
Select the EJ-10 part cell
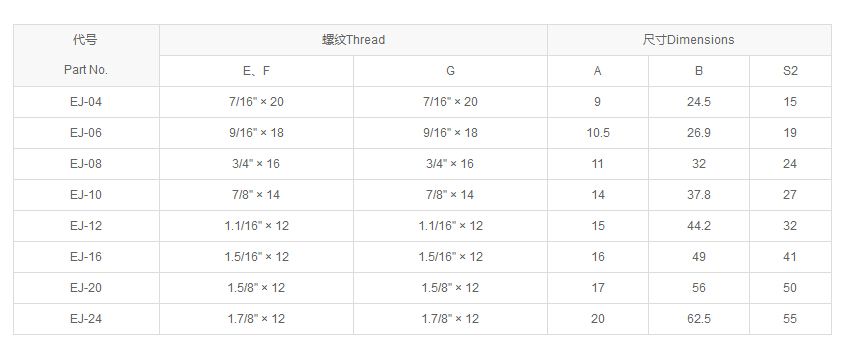[86, 195]
